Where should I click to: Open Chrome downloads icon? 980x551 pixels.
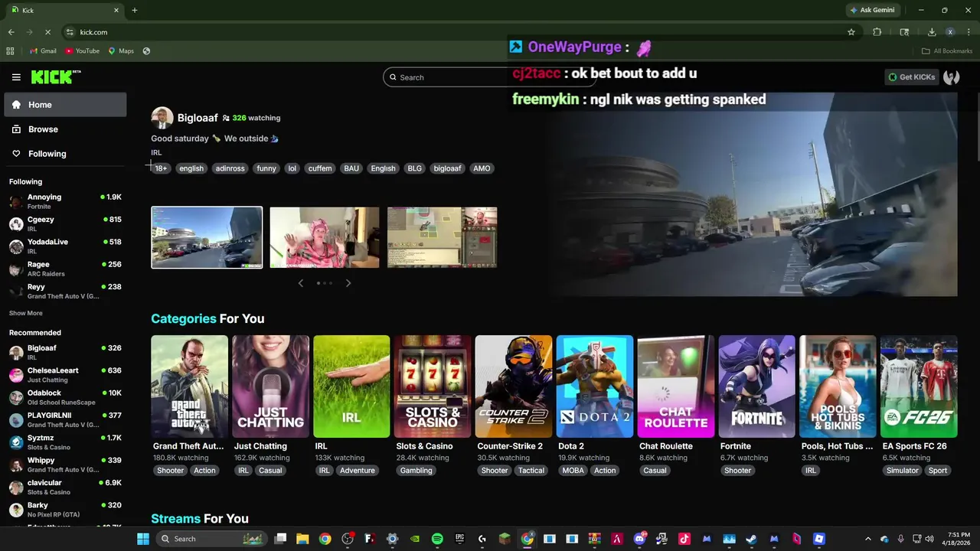click(x=932, y=32)
